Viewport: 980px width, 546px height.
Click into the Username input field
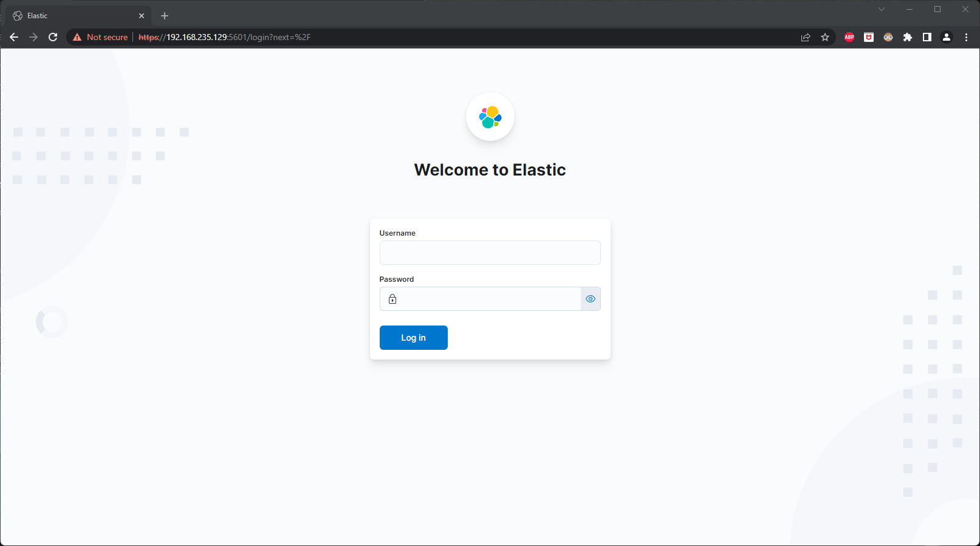[x=490, y=253]
